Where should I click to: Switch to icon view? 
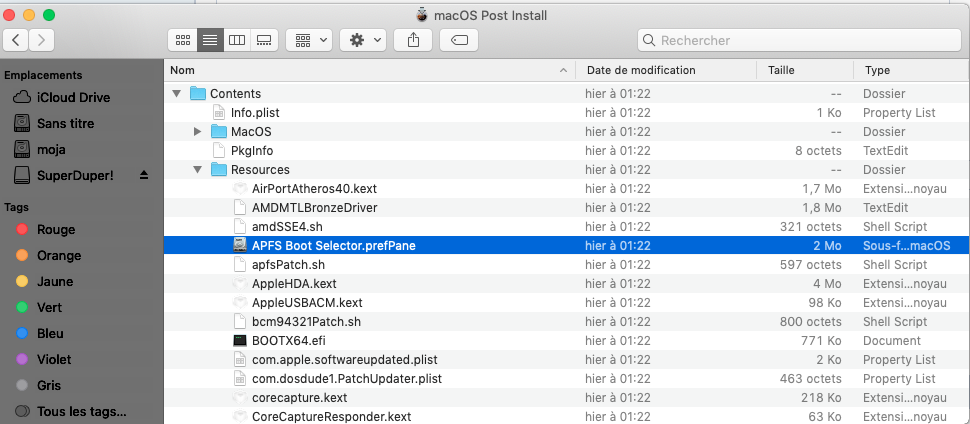tap(182, 40)
